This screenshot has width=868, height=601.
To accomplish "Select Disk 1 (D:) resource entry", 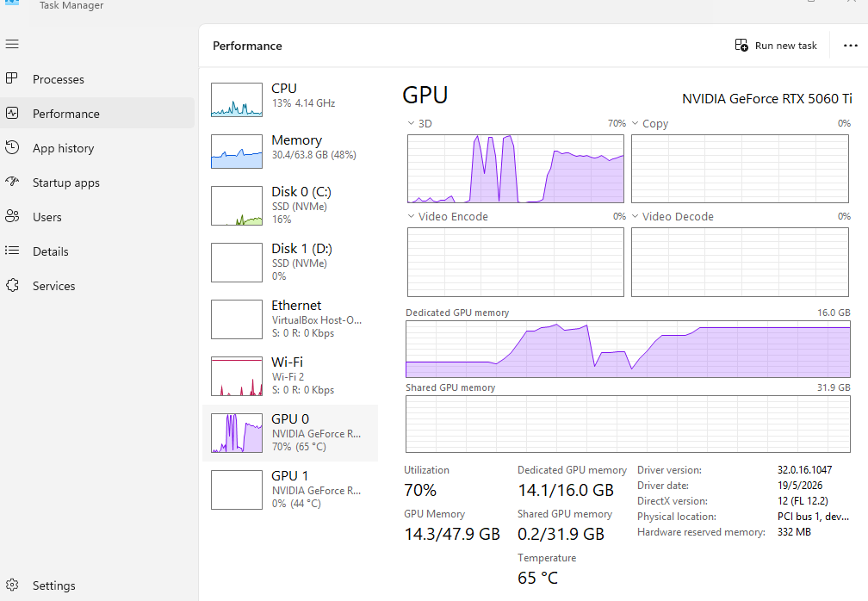I will click(290, 263).
